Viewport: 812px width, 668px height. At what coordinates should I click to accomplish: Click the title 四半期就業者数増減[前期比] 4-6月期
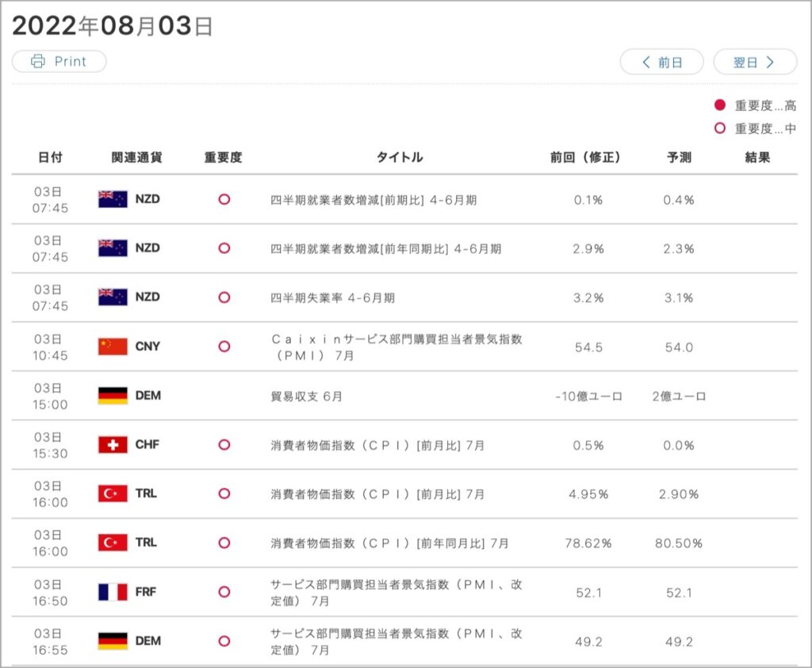tap(373, 200)
